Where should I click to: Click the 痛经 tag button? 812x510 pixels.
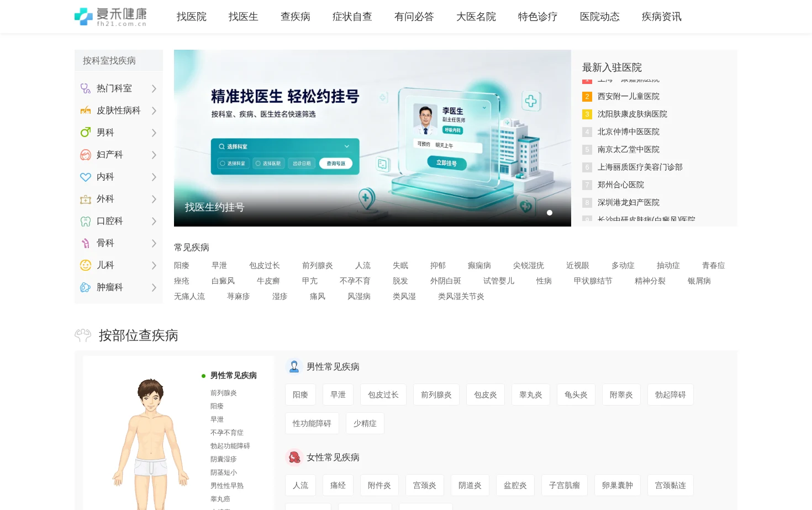click(x=338, y=485)
